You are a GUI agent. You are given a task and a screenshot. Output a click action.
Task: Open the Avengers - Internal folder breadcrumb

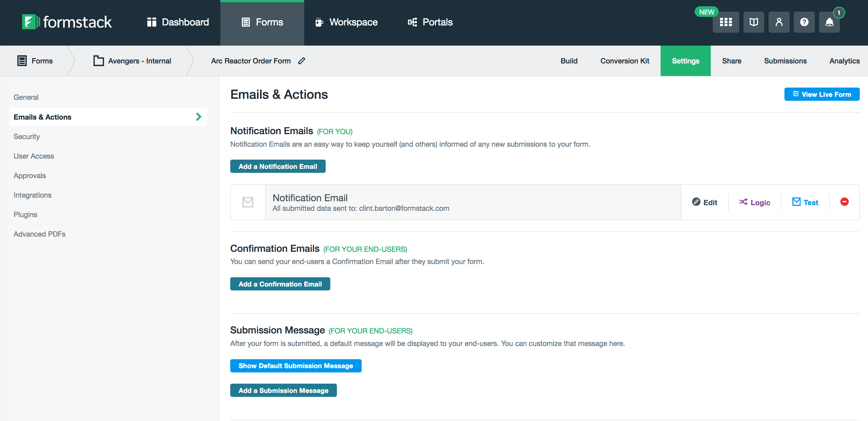pyautogui.click(x=139, y=61)
